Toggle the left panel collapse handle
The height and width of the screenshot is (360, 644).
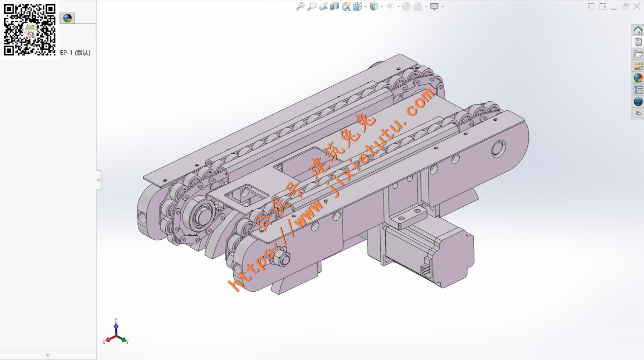(99, 180)
